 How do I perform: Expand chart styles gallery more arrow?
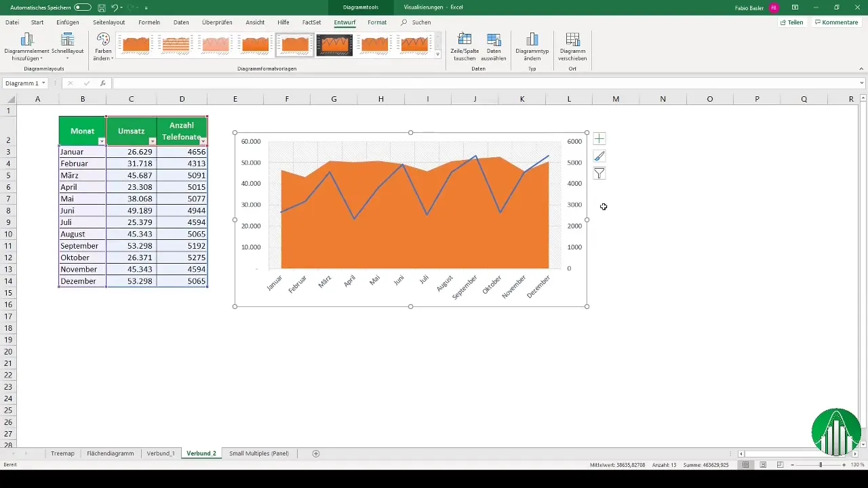[438, 54]
